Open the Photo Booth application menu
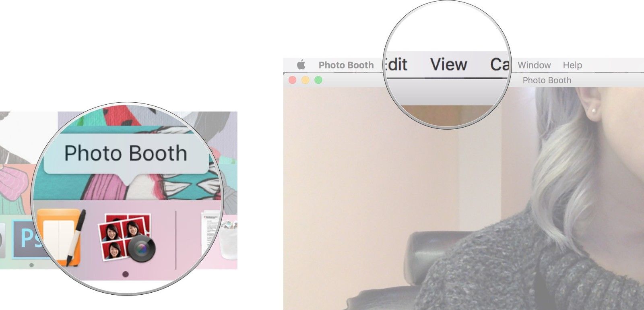The width and height of the screenshot is (644, 310). click(x=346, y=65)
